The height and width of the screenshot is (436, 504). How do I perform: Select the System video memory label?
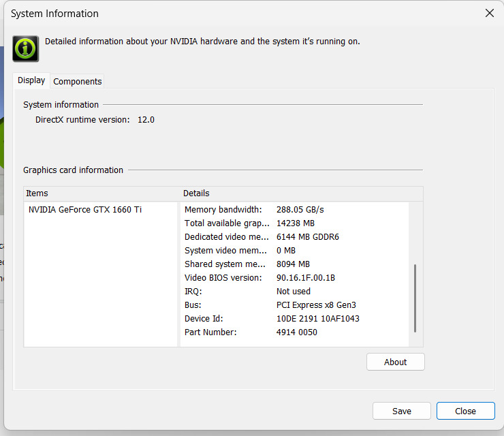click(225, 251)
